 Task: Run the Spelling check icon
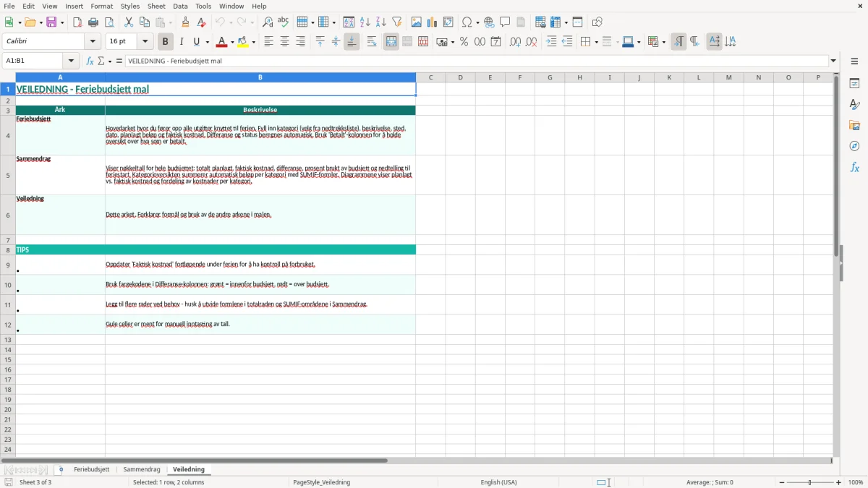284,22
